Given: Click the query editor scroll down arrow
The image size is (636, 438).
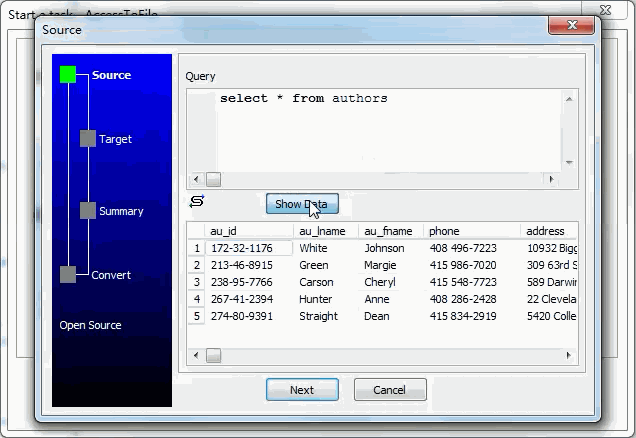Looking at the screenshot, I should pos(569,163).
